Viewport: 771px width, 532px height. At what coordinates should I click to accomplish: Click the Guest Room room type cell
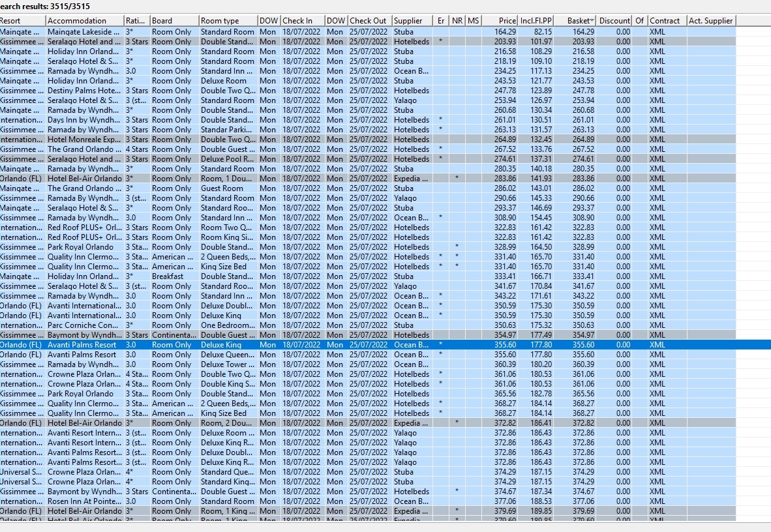(228, 188)
